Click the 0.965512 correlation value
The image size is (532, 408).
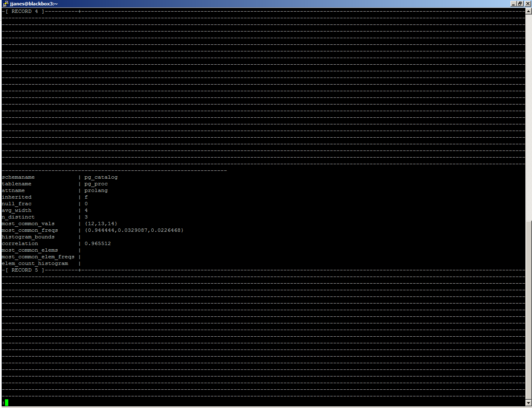click(98, 244)
